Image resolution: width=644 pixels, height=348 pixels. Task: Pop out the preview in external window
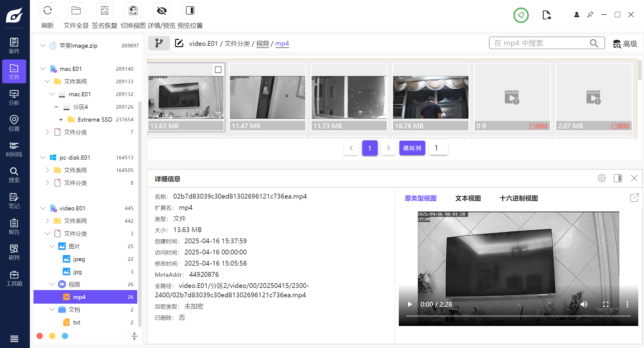point(634,198)
